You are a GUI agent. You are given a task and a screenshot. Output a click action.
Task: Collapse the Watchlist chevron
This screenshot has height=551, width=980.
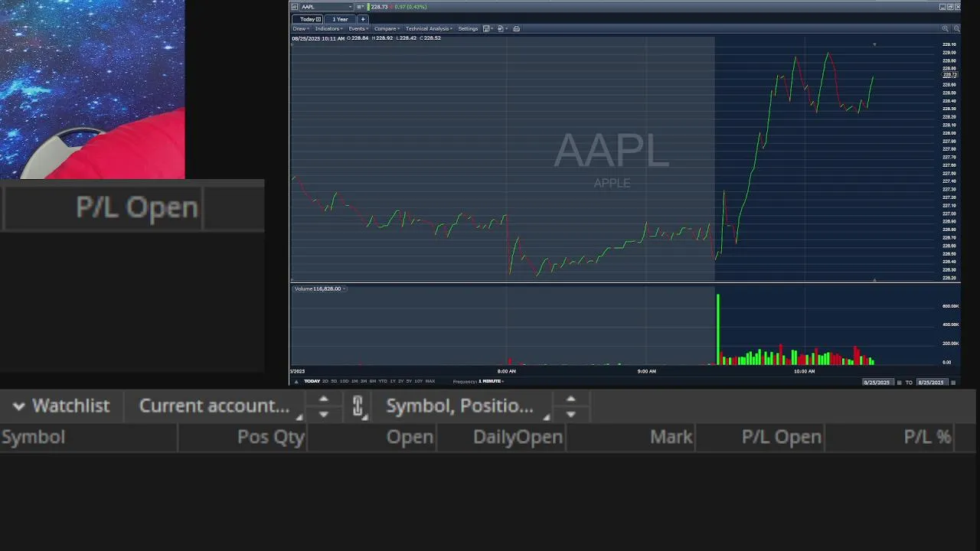pyautogui.click(x=19, y=406)
